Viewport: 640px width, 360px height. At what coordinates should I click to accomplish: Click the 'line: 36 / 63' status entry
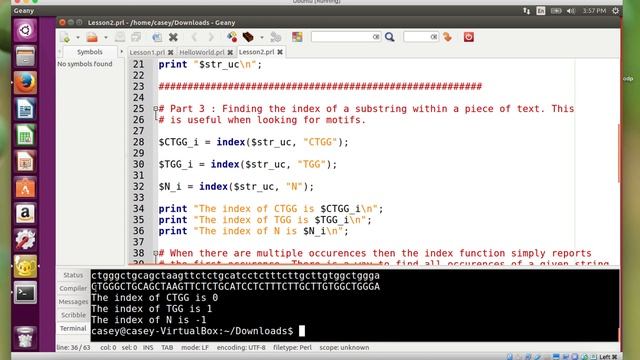pyautogui.click(x=73, y=347)
